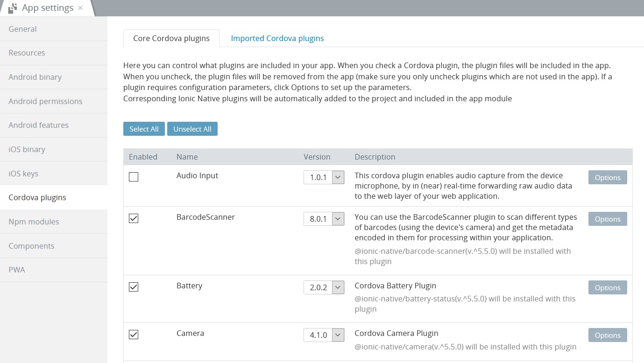Open Components settings section

[x=54, y=246]
